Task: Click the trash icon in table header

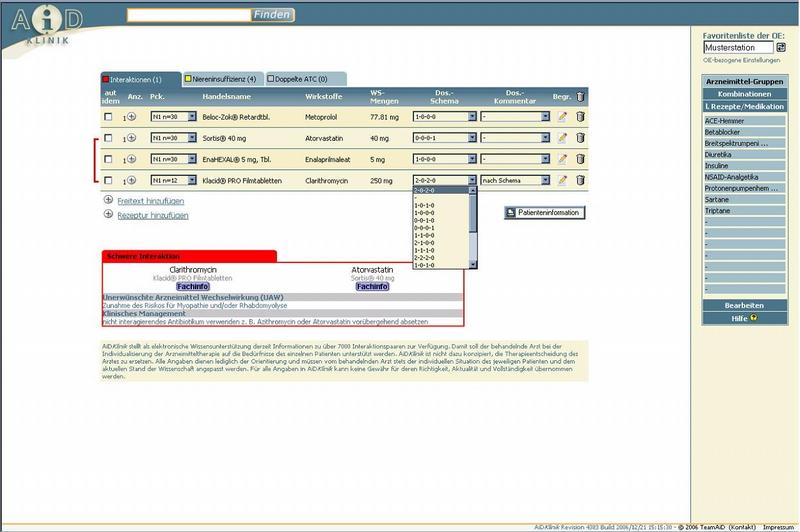Action: tap(580, 96)
